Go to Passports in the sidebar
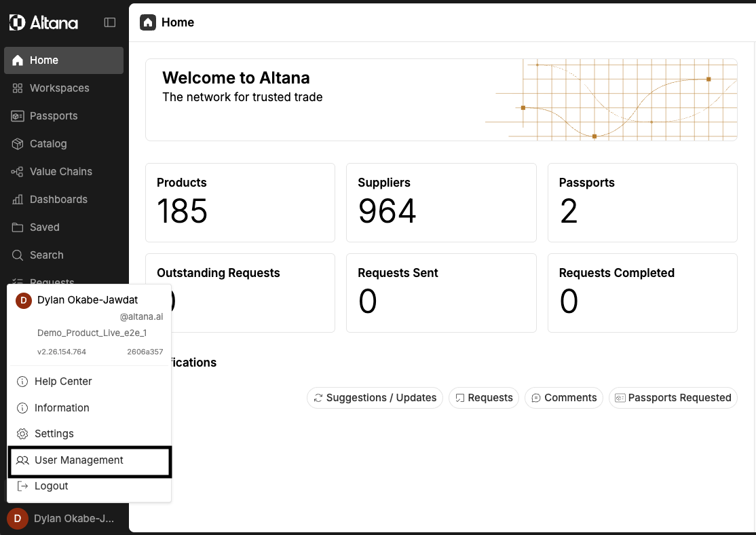This screenshot has width=756, height=535. [x=64, y=116]
